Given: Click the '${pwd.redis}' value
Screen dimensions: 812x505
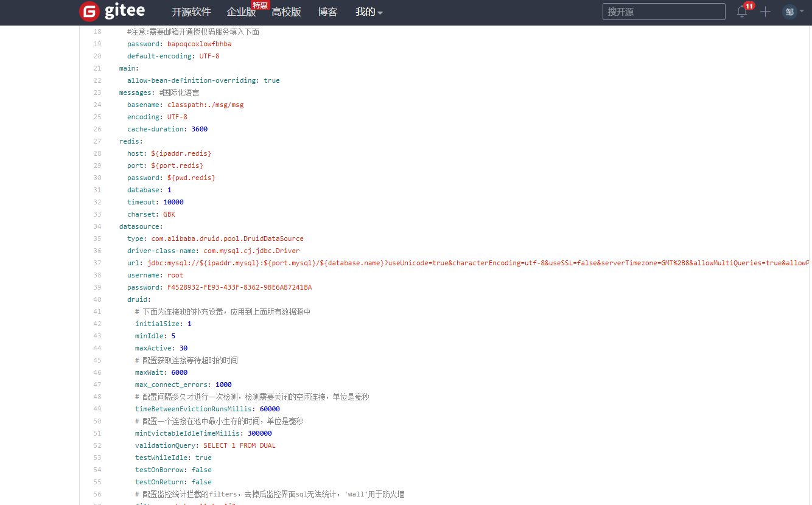Looking at the screenshot, I should pyautogui.click(x=191, y=178).
